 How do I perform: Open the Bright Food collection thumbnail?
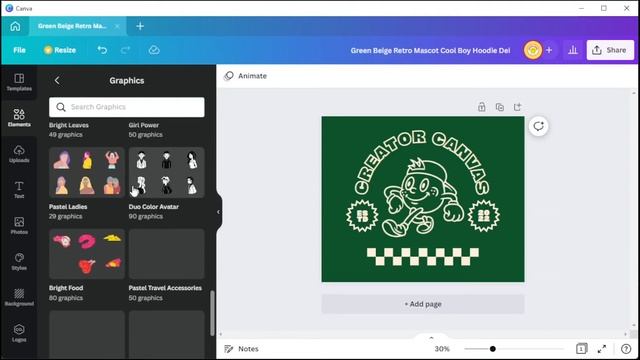[87, 254]
